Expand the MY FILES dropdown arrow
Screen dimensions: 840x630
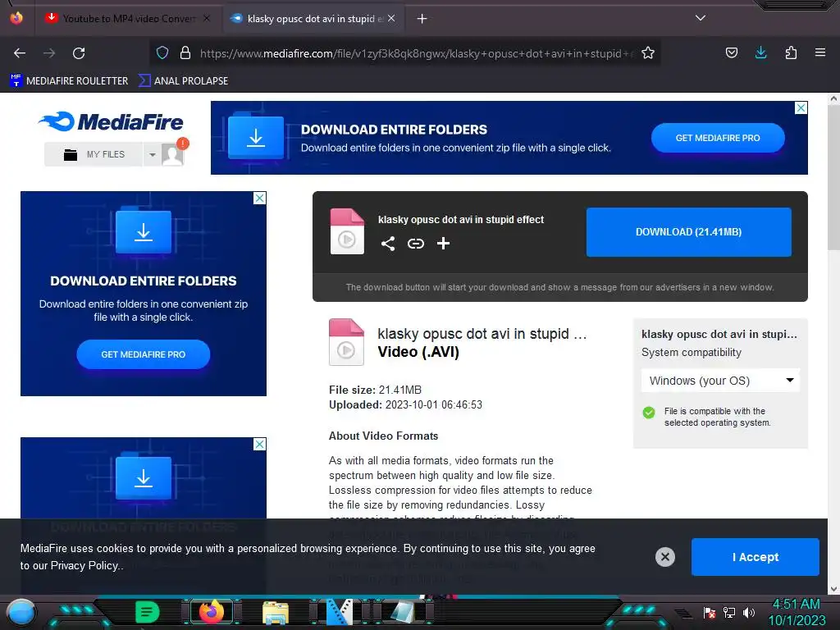pos(152,154)
